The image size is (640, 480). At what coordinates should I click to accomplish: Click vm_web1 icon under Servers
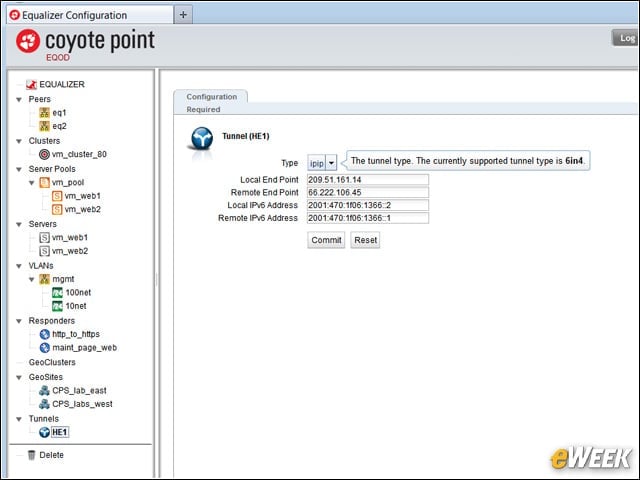point(44,238)
